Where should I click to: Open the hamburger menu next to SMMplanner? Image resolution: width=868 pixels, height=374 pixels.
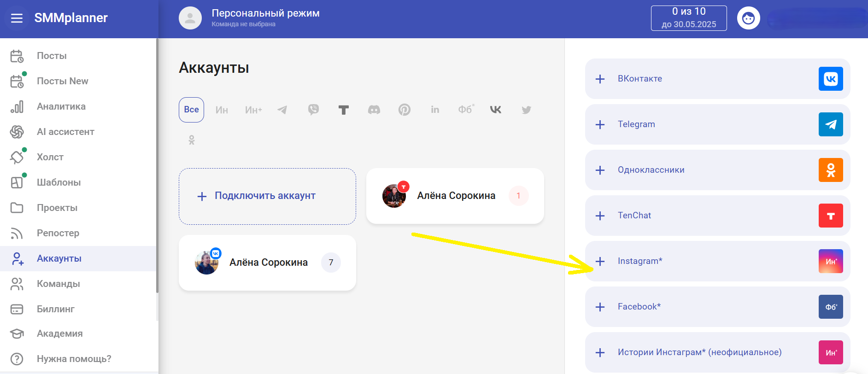click(17, 18)
